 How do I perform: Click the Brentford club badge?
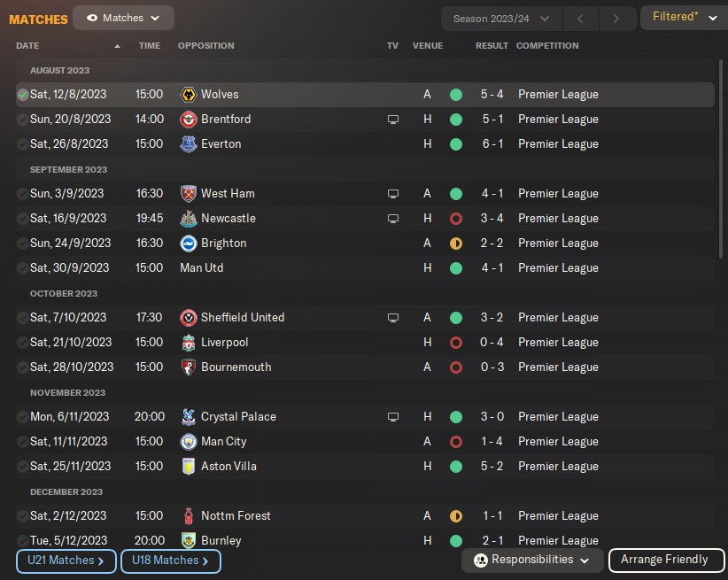pos(188,120)
